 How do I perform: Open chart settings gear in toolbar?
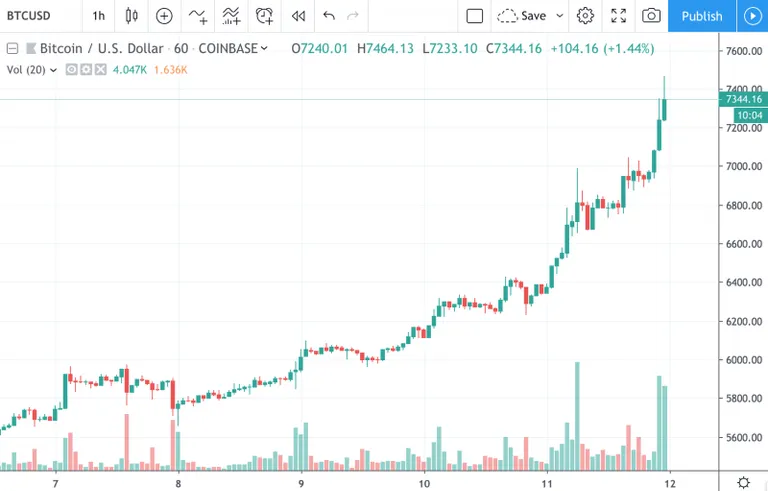pos(585,16)
